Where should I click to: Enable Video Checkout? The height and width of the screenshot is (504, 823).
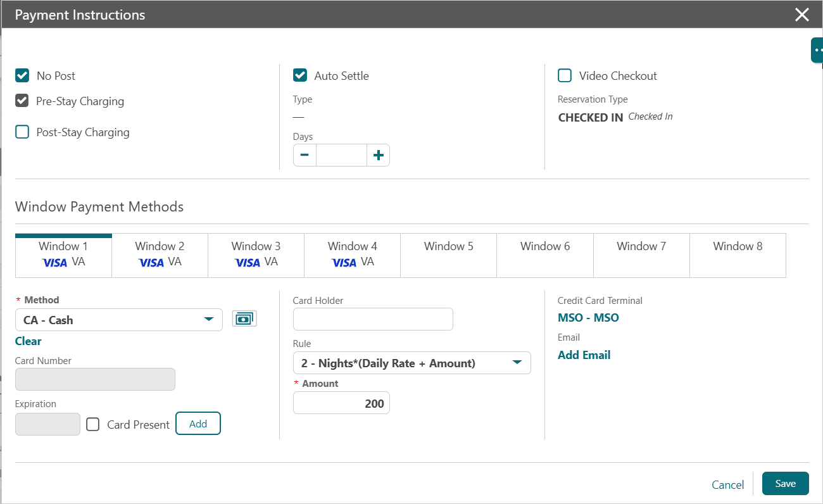coord(564,75)
